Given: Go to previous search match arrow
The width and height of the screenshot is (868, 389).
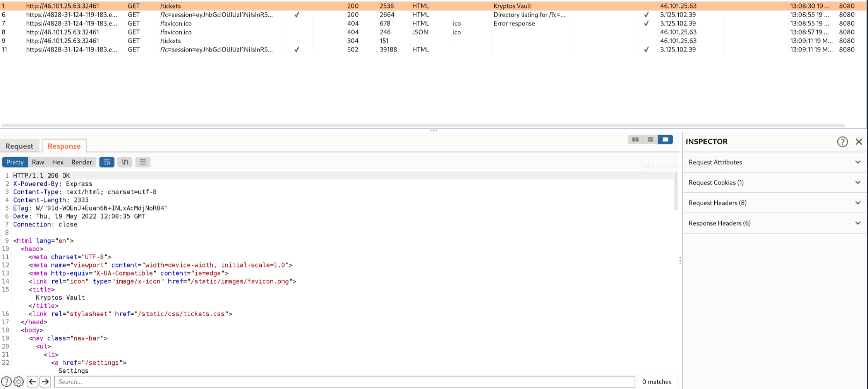Looking at the screenshot, I should coord(33,382).
